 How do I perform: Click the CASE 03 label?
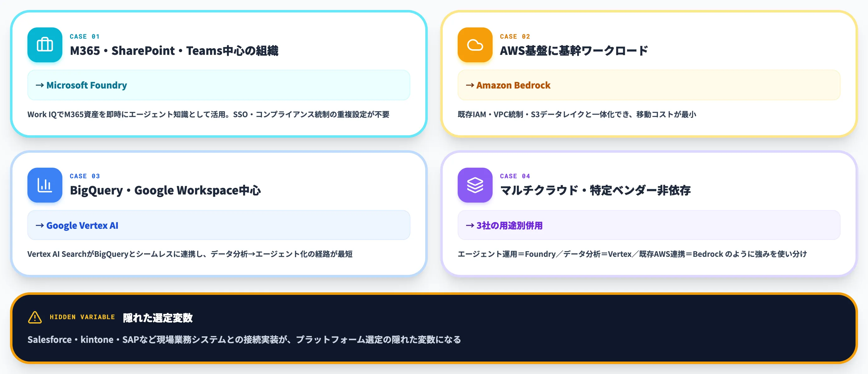[x=84, y=176]
